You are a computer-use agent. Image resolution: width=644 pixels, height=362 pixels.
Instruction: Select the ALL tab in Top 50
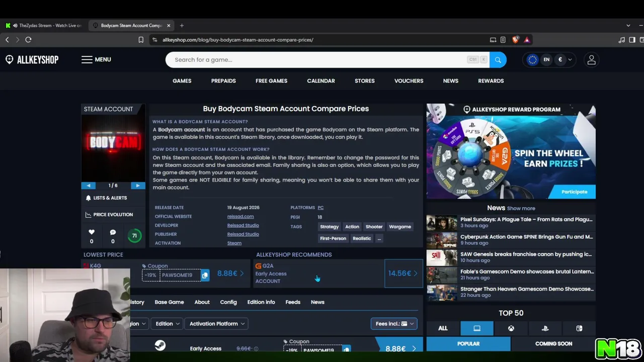[x=443, y=328]
